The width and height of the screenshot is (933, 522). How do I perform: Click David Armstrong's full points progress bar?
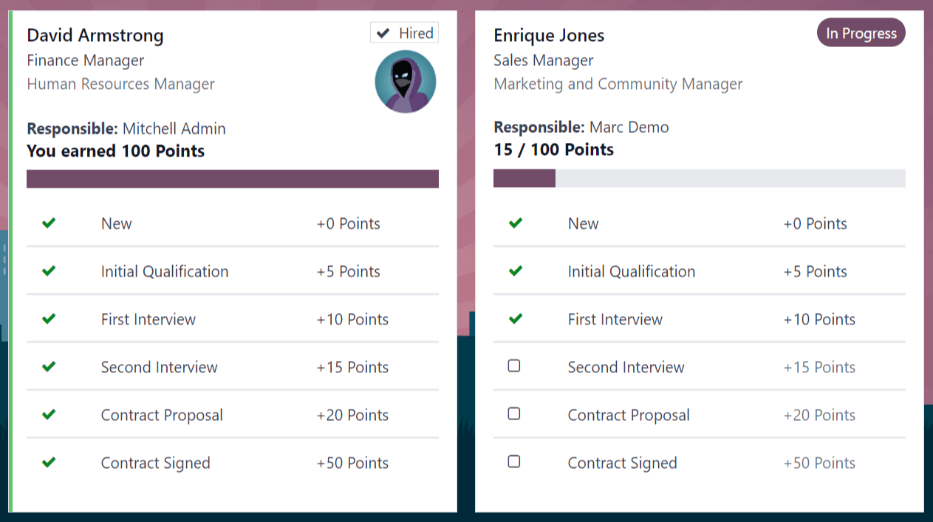tap(232, 179)
